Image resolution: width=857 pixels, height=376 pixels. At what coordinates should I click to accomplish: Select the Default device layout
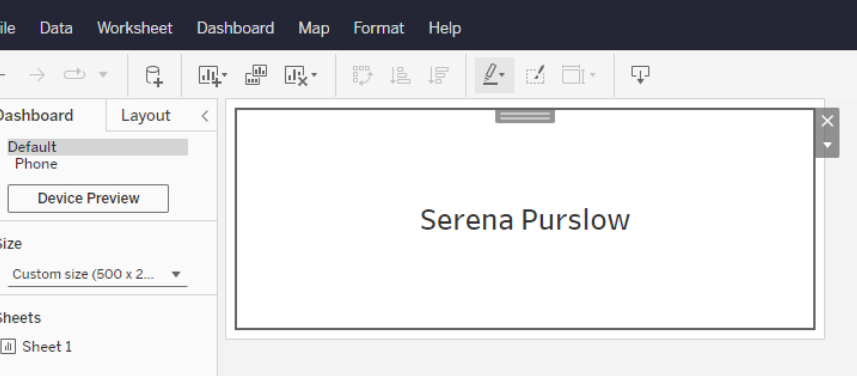point(98,147)
